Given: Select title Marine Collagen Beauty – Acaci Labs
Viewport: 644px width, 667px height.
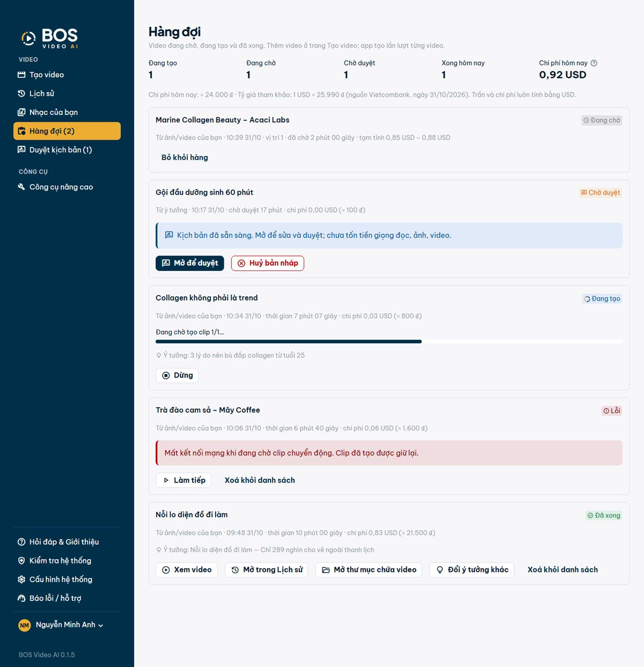Looking at the screenshot, I should click(x=222, y=120).
